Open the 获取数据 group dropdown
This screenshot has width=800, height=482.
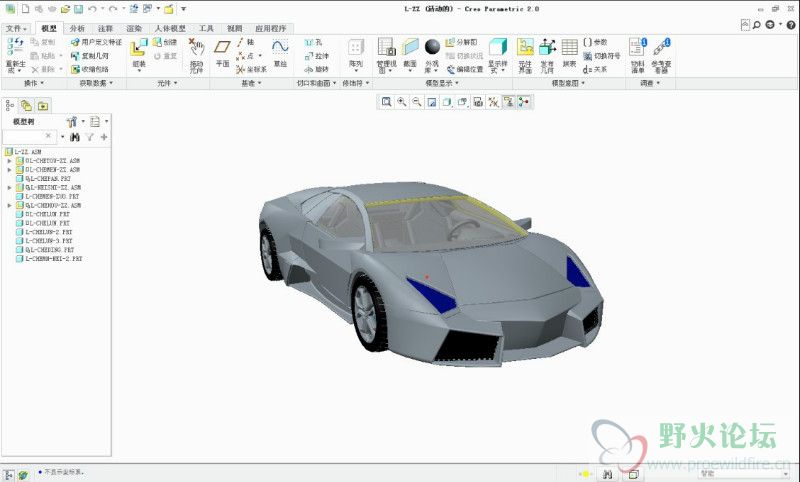coord(96,83)
